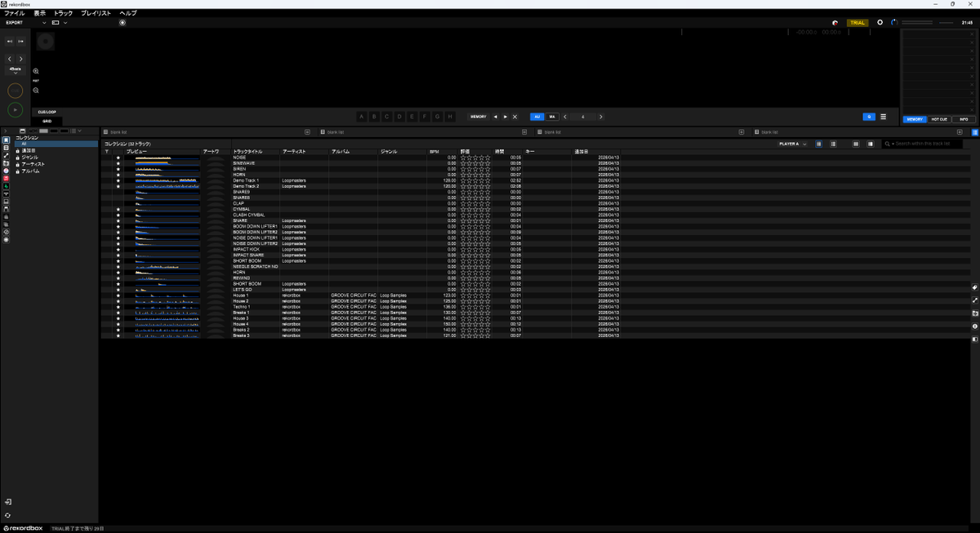Enable MA manual loop mode

[552, 117]
